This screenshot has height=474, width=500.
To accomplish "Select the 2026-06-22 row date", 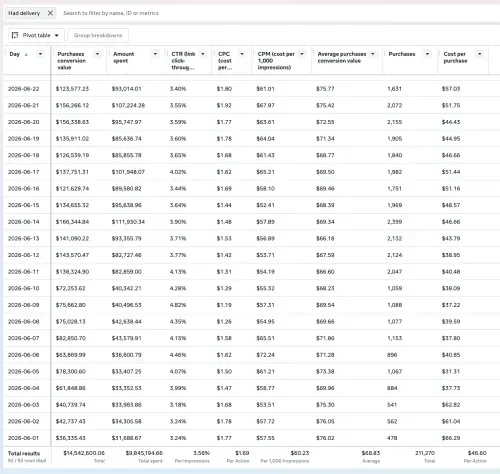I will click(23, 89).
